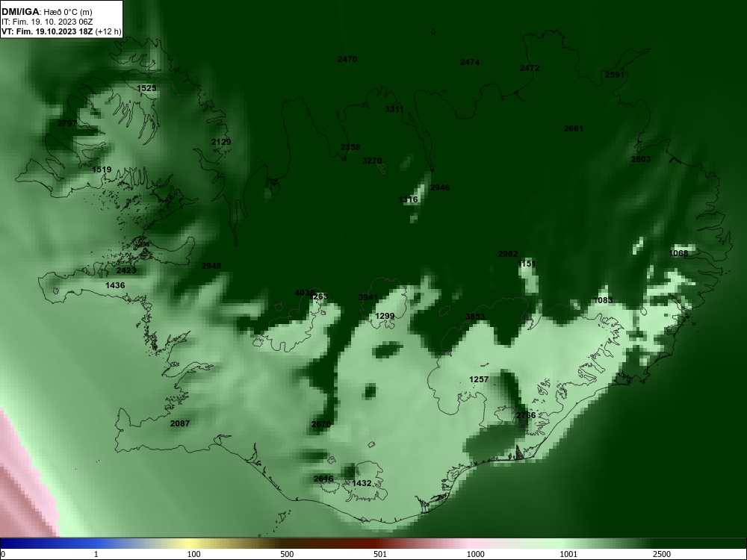The height and width of the screenshot is (560, 747).
Task: Click the map value 2670
Action: click(321, 424)
